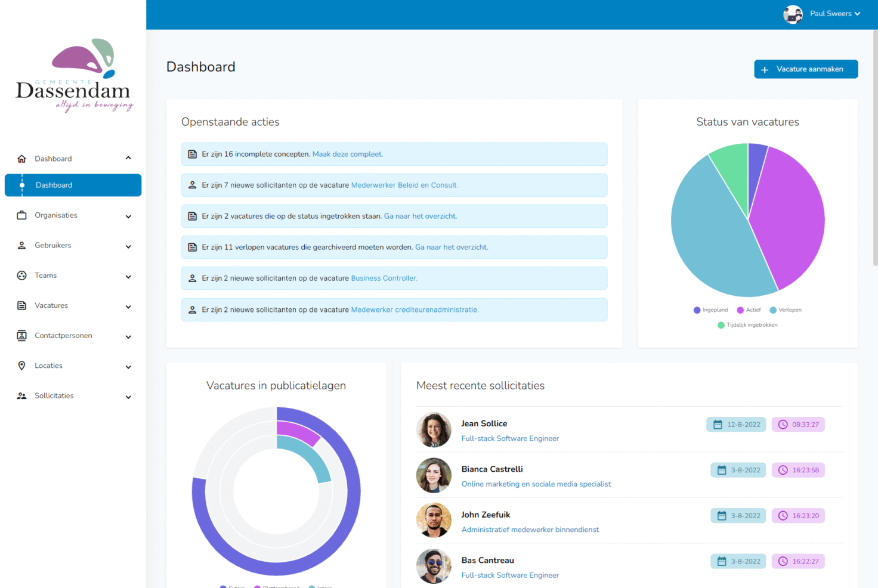The height and width of the screenshot is (588, 878).
Task: Click the Verlopen legend swatch on the pie chart
Action: pyautogui.click(x=773, y=310)
